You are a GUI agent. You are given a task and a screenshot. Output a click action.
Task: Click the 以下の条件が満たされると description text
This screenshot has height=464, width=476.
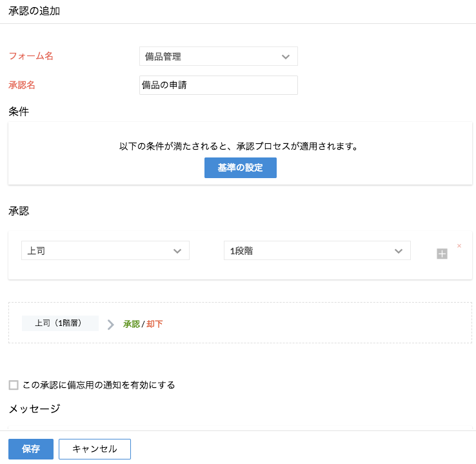(239, 146)
